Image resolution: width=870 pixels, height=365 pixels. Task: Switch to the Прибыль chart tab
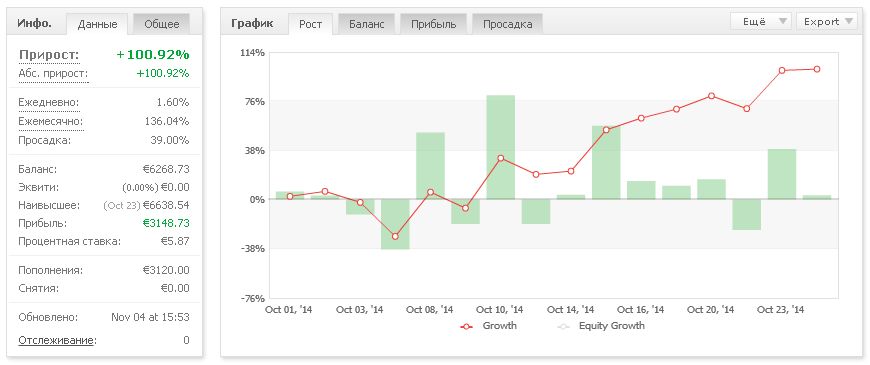click(433, 24)
